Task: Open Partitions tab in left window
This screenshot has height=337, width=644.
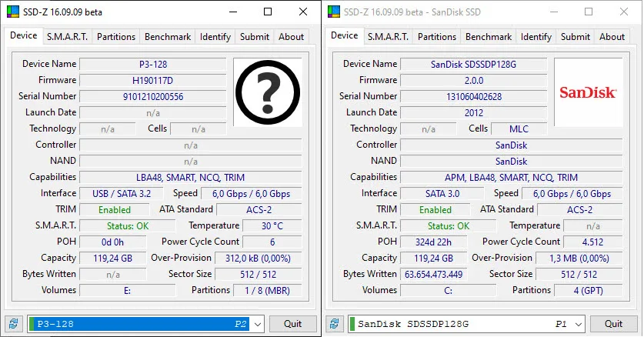Action: click(x=116, y=36)
